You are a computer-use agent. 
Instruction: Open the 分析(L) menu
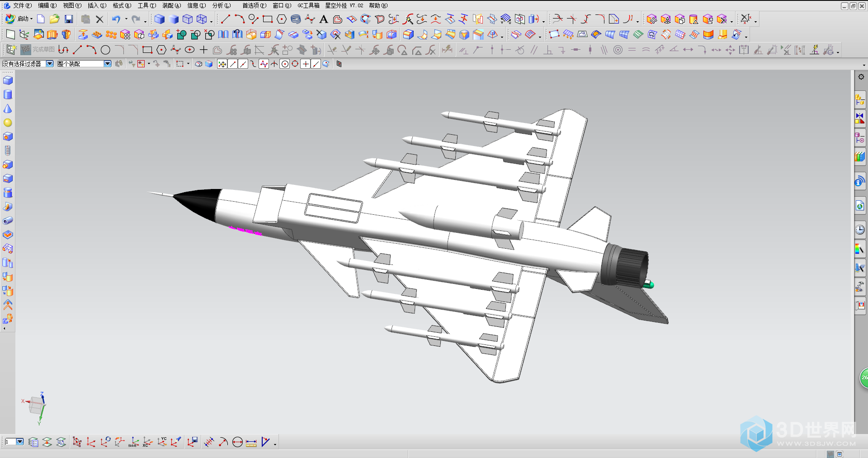pos(221,5)
